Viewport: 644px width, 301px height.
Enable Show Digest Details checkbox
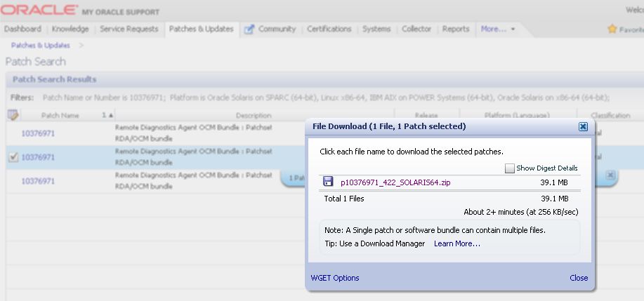click(x=510, y=168)
